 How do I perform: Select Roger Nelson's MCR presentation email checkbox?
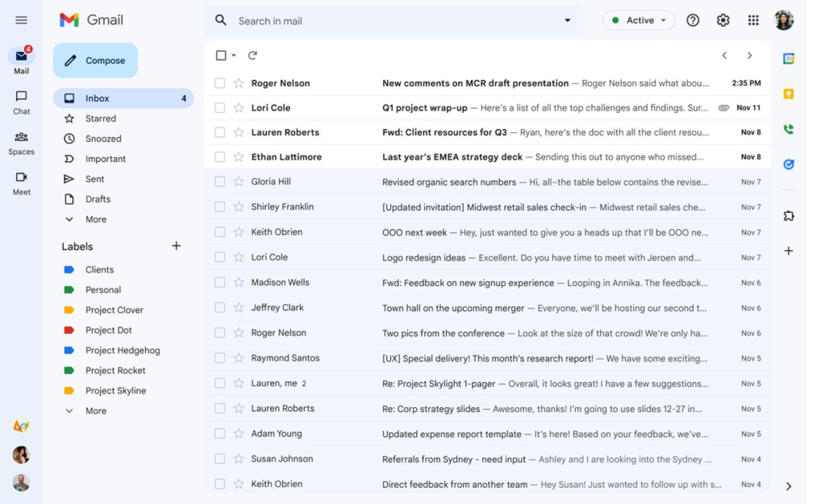coord(218,83)
